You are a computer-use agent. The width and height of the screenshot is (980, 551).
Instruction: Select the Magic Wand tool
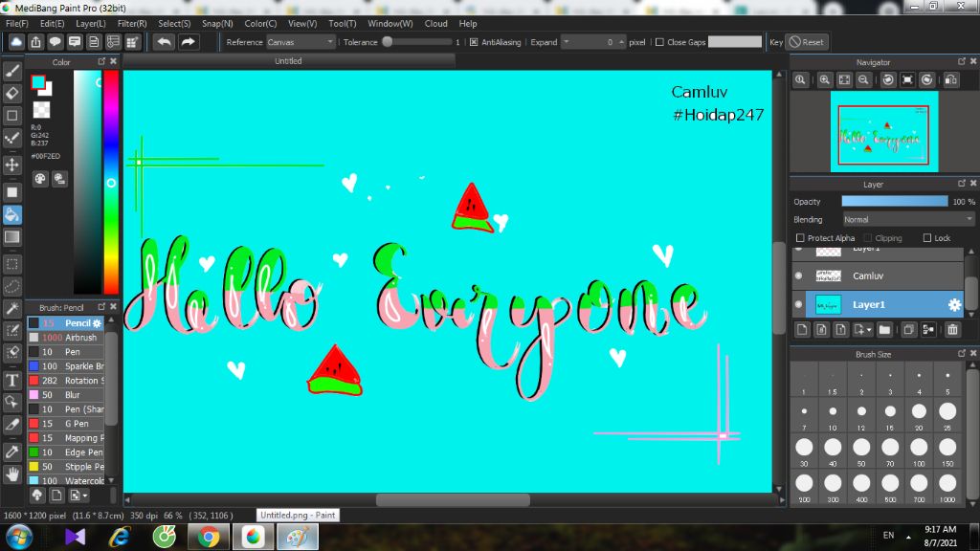click(12, 308)
